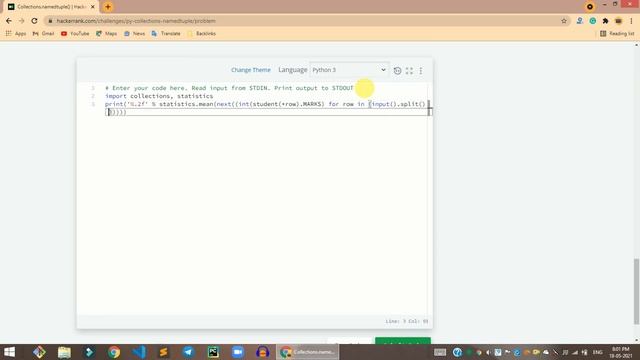This screenshot has width=640, height=360.
Task: Open a new tab with plus button
Action: 108,7
